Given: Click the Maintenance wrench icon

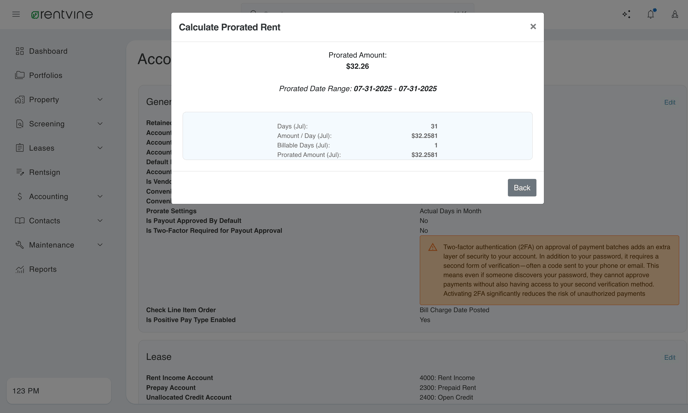Looking at the screenshot, I should 19,244.
